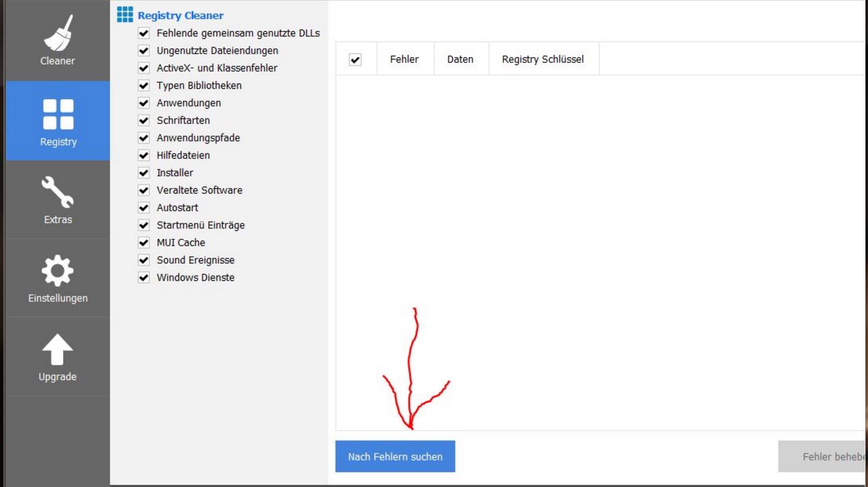Toggle the Ungenutzte Dateiendungen checkbox
The height and width of the screenshot is (487, 868).
point(144,51)
